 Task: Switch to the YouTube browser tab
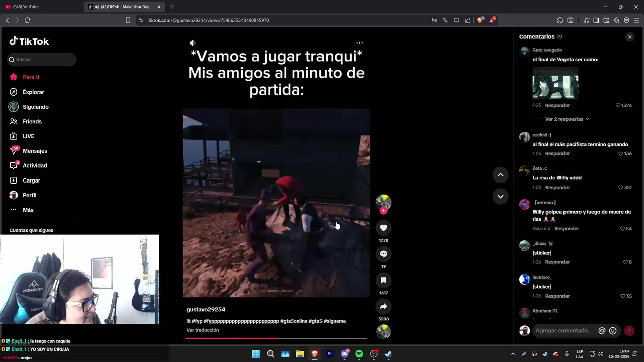click(41, 7)
